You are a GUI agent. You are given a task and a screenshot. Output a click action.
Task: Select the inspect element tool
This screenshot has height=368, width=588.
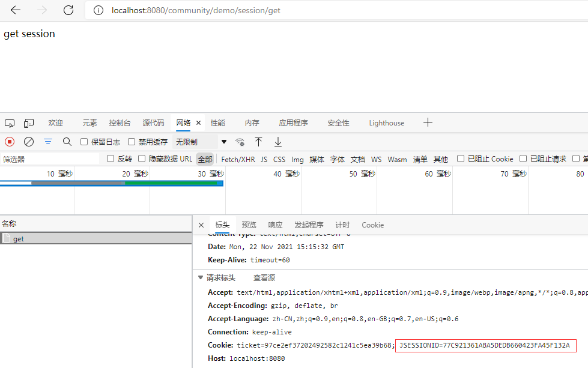(x=9, y=122)
